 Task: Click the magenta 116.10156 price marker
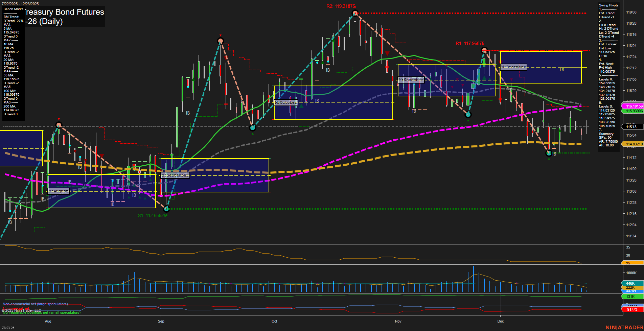[x=632, y=106]
